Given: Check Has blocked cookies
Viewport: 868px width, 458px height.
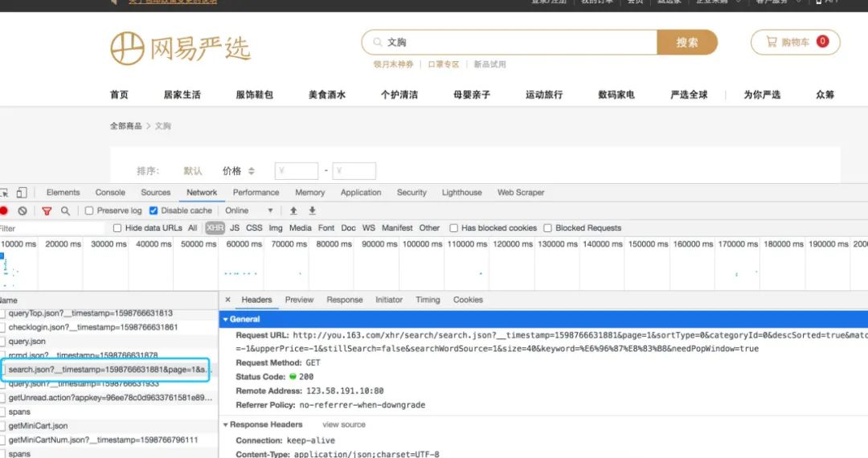Looking at the screenshot, I should pos(453,228).
